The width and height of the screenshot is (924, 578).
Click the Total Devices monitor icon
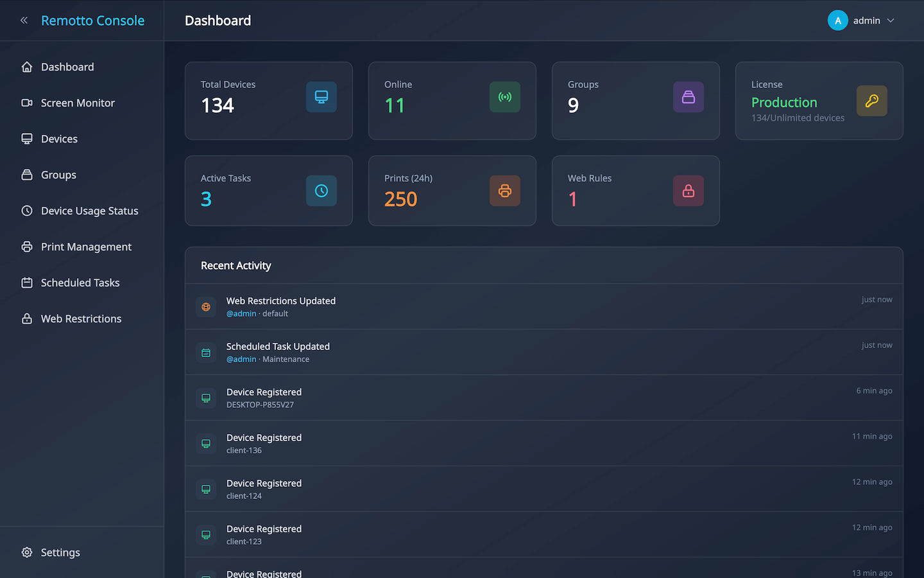coord(321,97)
